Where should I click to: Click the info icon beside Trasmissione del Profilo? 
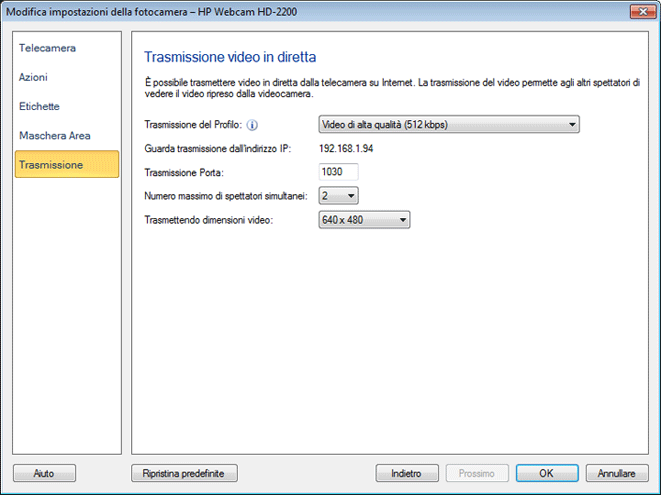click(253, 125)
